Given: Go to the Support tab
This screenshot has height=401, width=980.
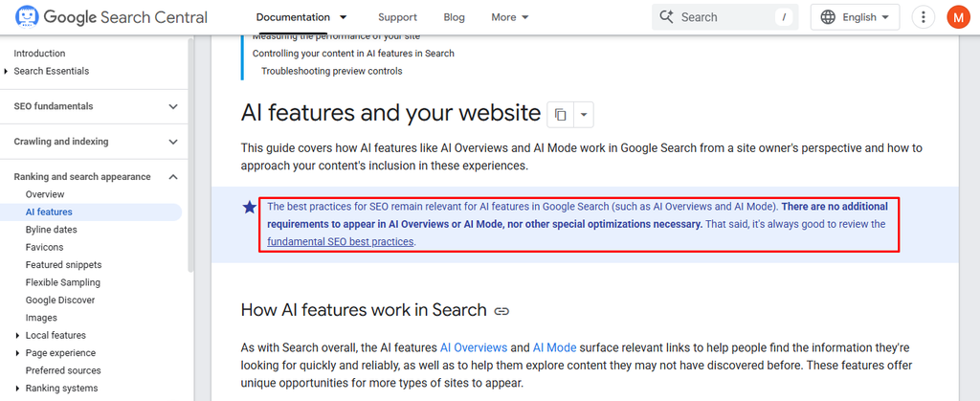Looking at the screenshot, I should click(397, 17).
